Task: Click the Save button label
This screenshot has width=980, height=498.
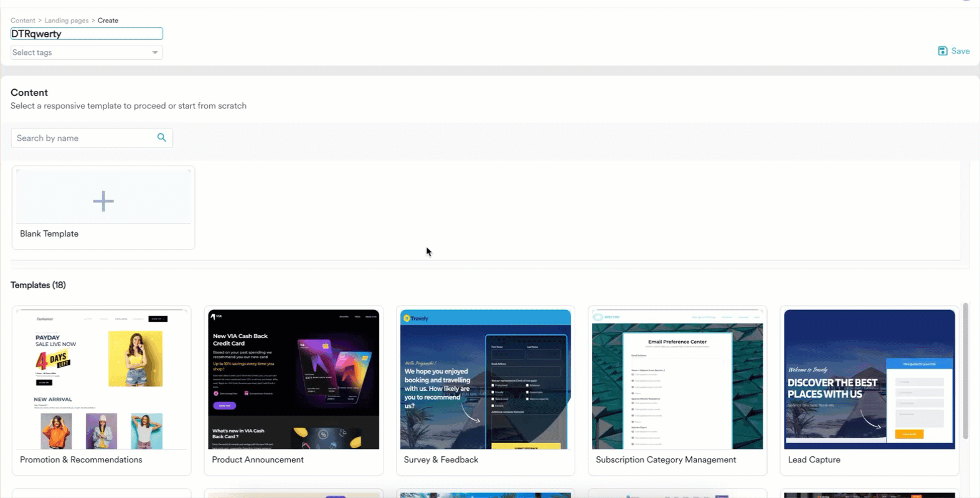Action: pos(960,51)
